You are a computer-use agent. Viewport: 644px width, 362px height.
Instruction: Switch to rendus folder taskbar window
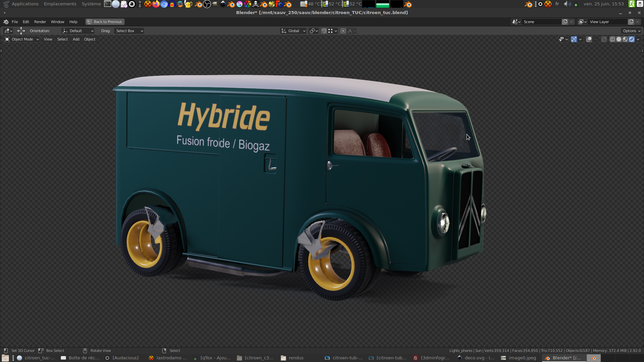(x=292, y=358)
